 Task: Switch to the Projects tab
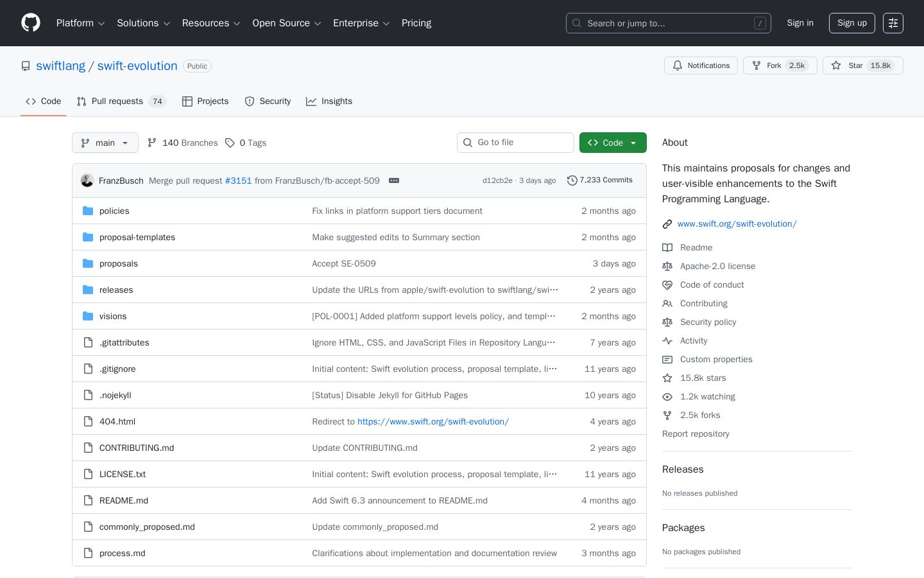click(x=205, y=101)
